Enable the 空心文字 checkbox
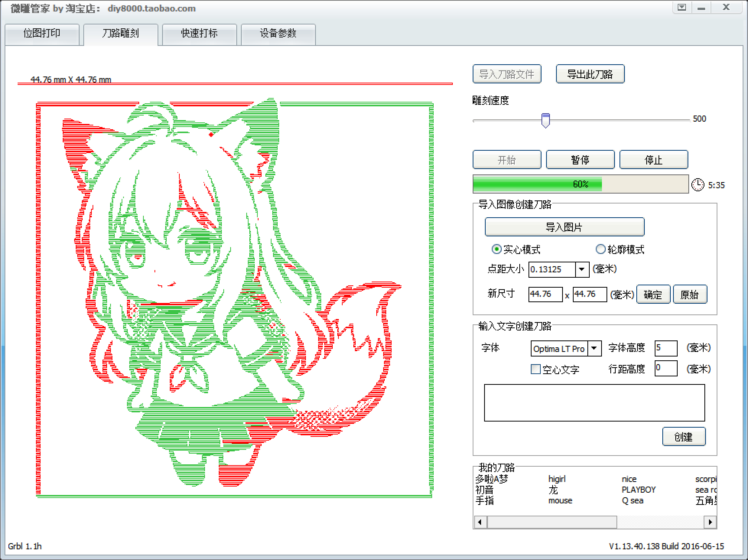This screenshot has height=560, width=748. (x=536, y=369)
